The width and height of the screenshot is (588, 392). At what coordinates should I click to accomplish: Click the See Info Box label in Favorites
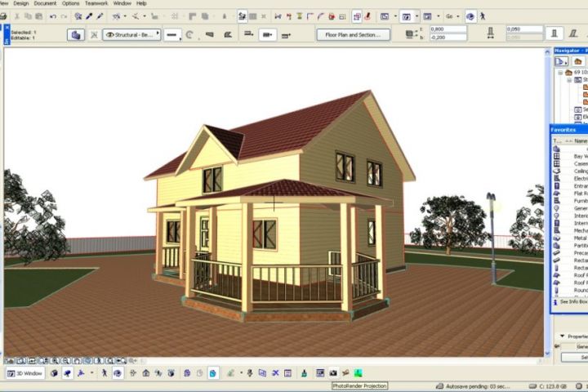[574, 302]
